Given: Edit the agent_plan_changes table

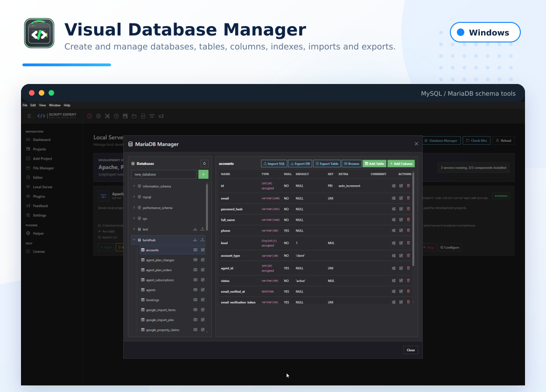Looking at the screenshot, I should tap(203, 260).
